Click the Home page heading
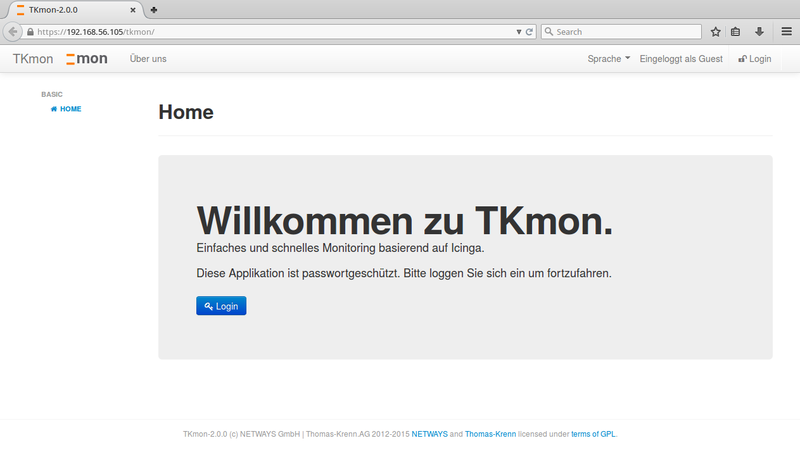800x457 pixels. pos(186,112)
